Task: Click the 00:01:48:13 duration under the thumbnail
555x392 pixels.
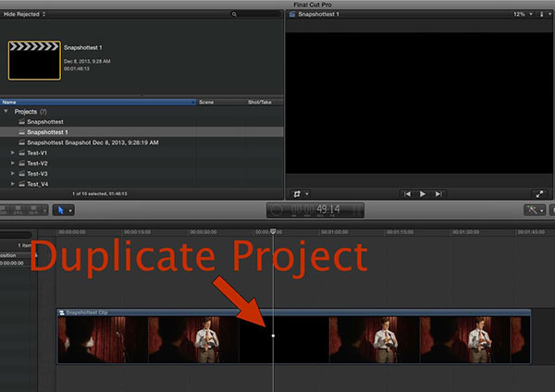Action: 77,68
